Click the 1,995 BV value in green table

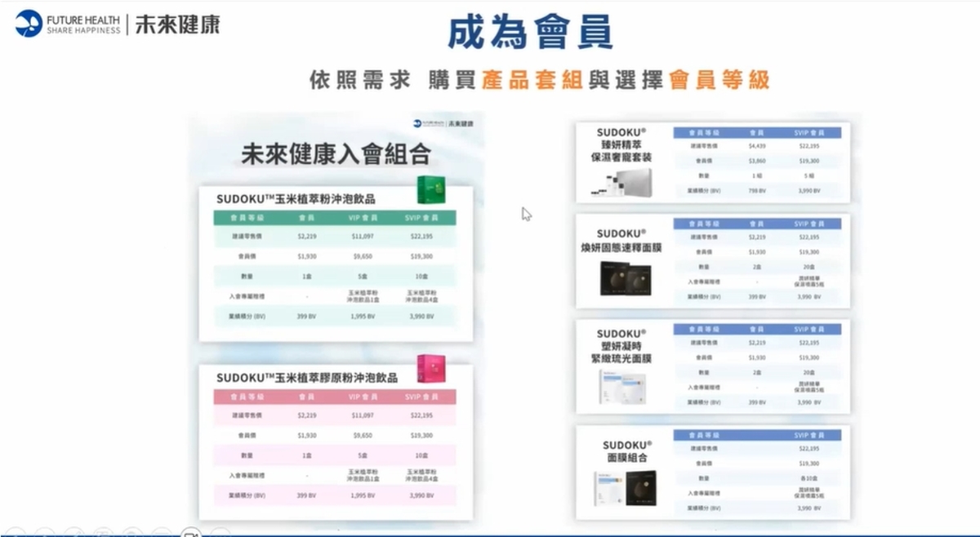tap(363, 316)
